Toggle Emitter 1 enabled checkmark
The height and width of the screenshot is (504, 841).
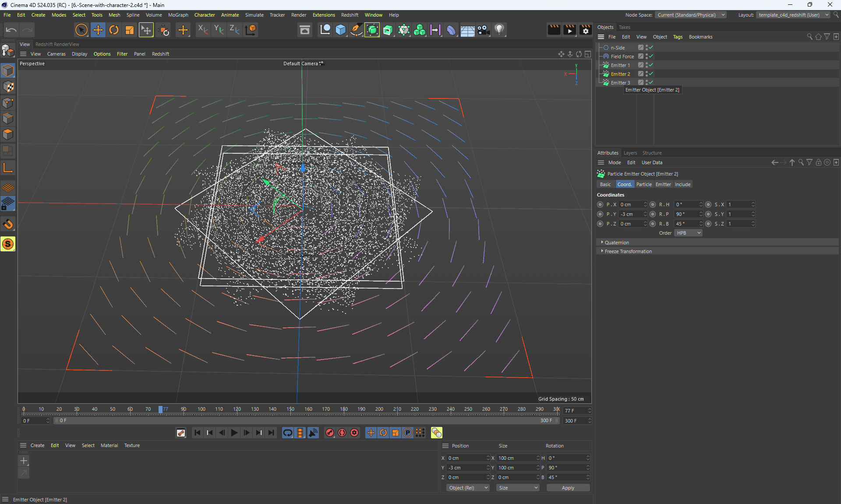[x=651, y=65]
